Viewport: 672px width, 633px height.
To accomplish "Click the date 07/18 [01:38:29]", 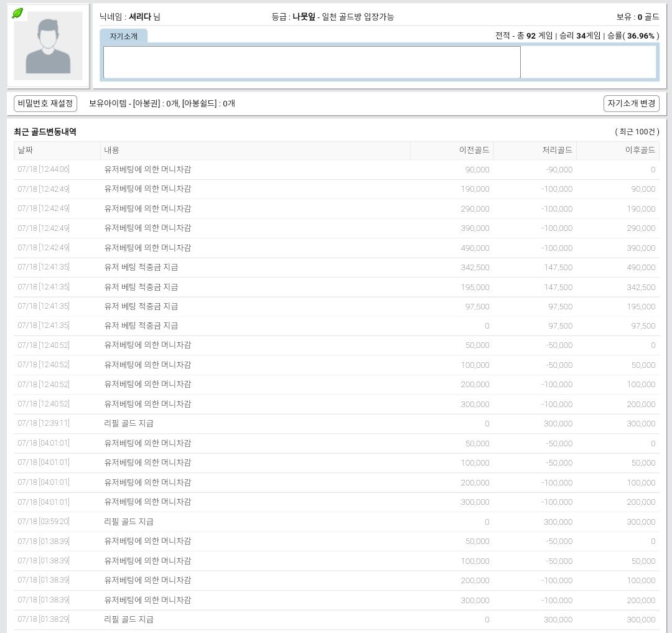I will click(x=44, y=619).
